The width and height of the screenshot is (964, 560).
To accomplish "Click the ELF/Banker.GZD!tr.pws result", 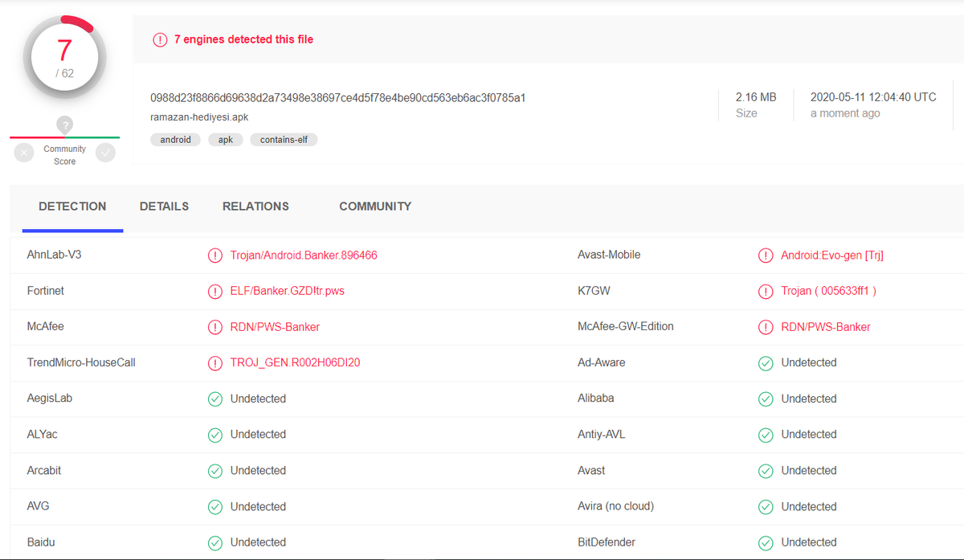I will pyautogui.click(x=288, y=291).
